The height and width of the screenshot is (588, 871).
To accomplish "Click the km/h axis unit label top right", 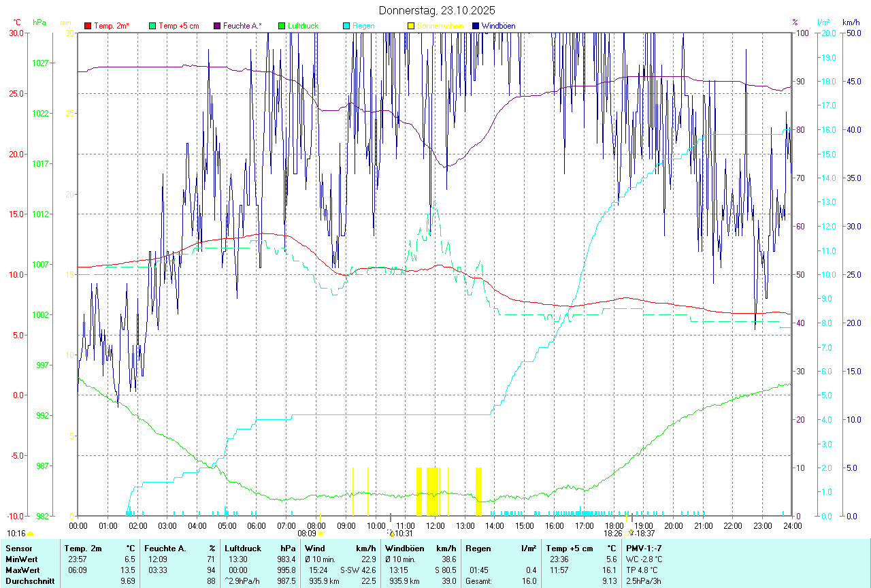I will [x=851, y=22].
